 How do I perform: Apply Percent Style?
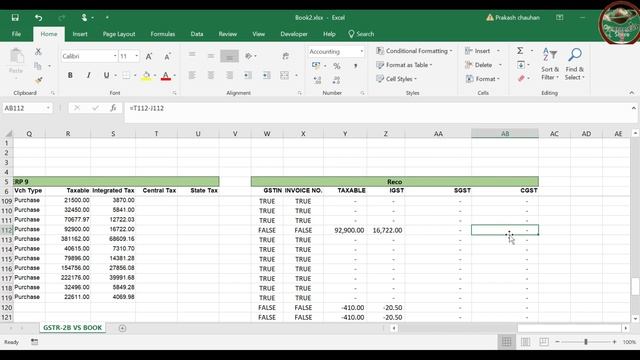click(336, 66)
